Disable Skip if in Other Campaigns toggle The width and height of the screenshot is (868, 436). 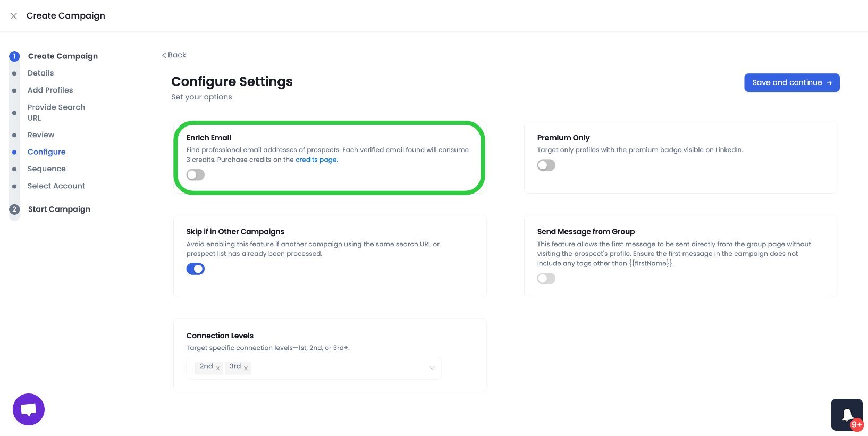(196, 269)
